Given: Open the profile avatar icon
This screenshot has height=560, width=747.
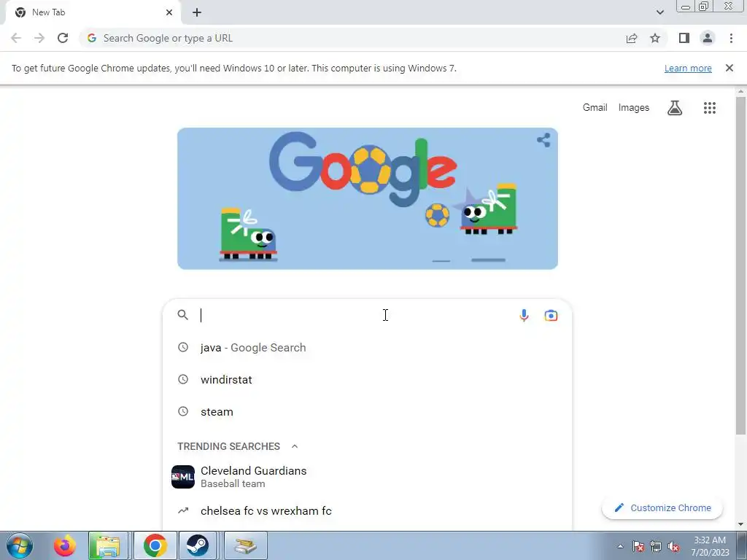Looking at the screenshot, I should pyautogui.click(x=708, y=38).
